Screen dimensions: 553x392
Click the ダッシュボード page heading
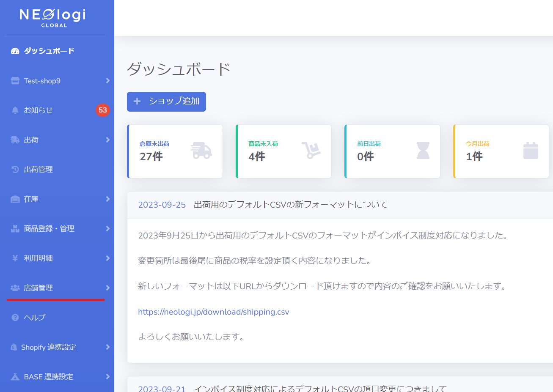click(x=179, y=69)
